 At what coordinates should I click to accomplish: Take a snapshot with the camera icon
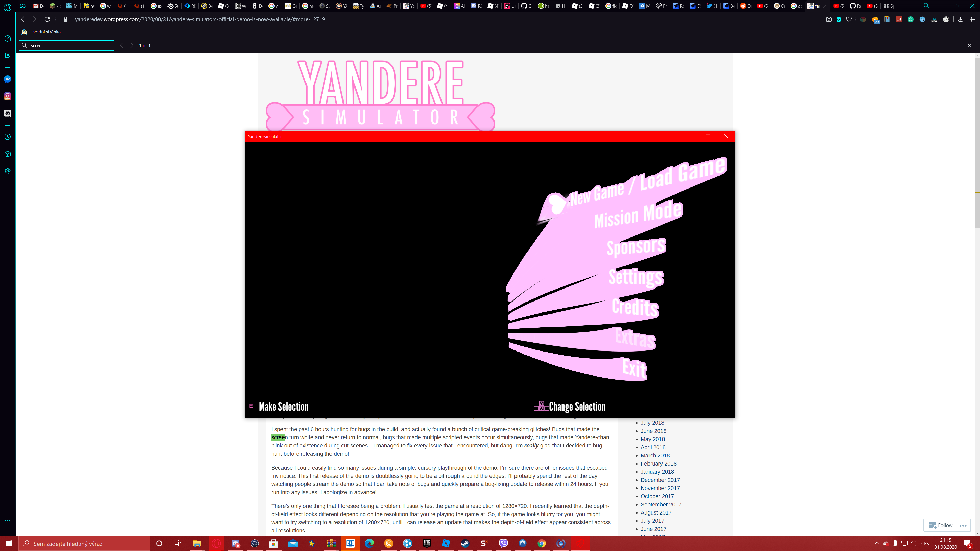(829, 19)
